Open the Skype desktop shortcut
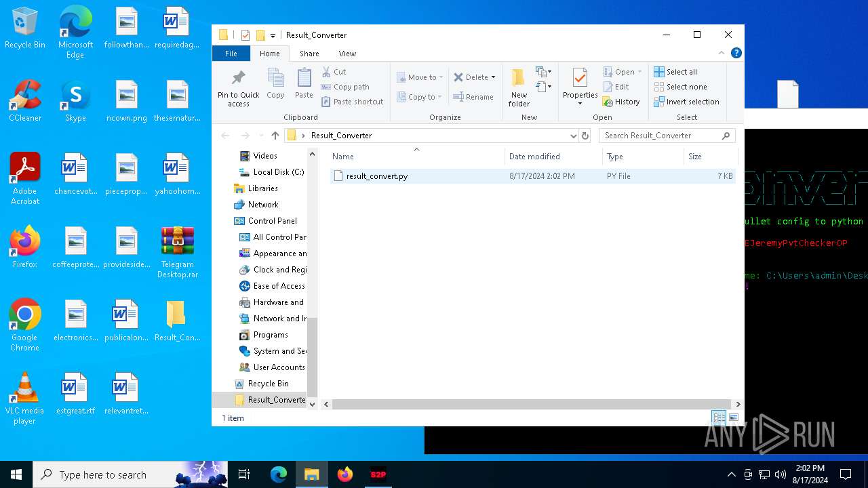This screenshot has width=868, height=488. coord(75,101)
